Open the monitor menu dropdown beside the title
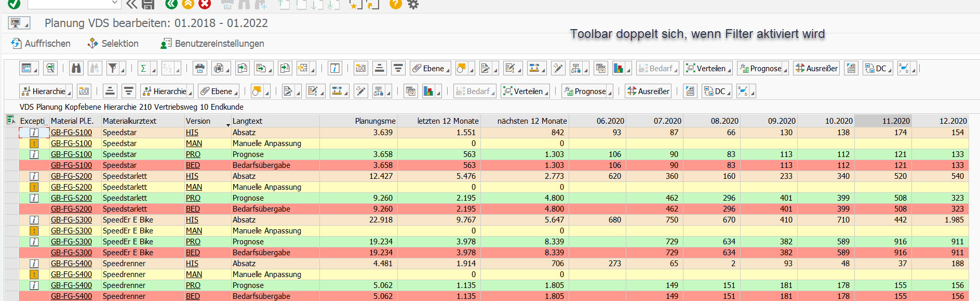 coord(19,23)
